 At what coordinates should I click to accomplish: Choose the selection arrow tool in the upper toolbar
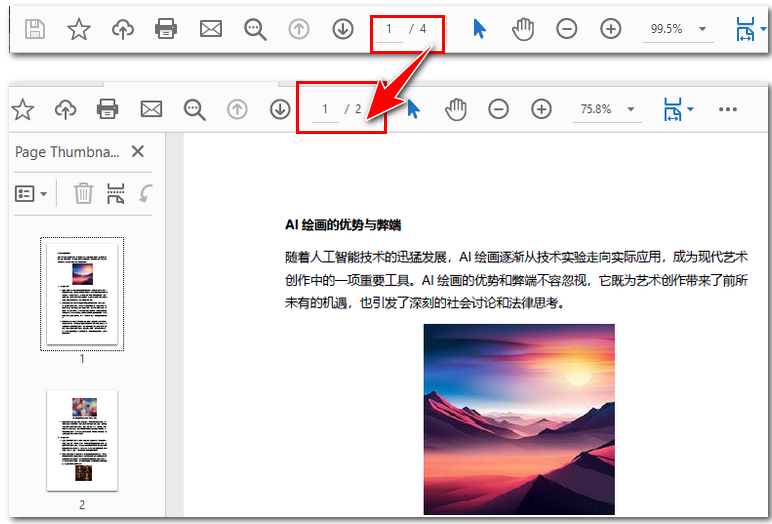click(479, 29)
